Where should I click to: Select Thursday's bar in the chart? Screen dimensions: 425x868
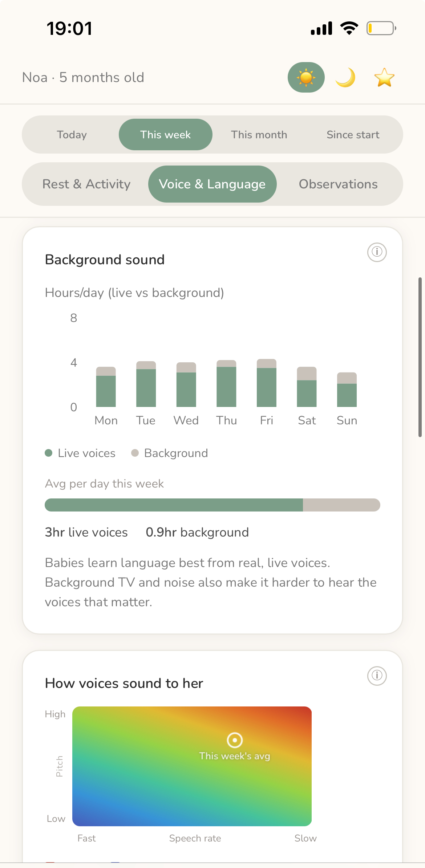(226, 385)
